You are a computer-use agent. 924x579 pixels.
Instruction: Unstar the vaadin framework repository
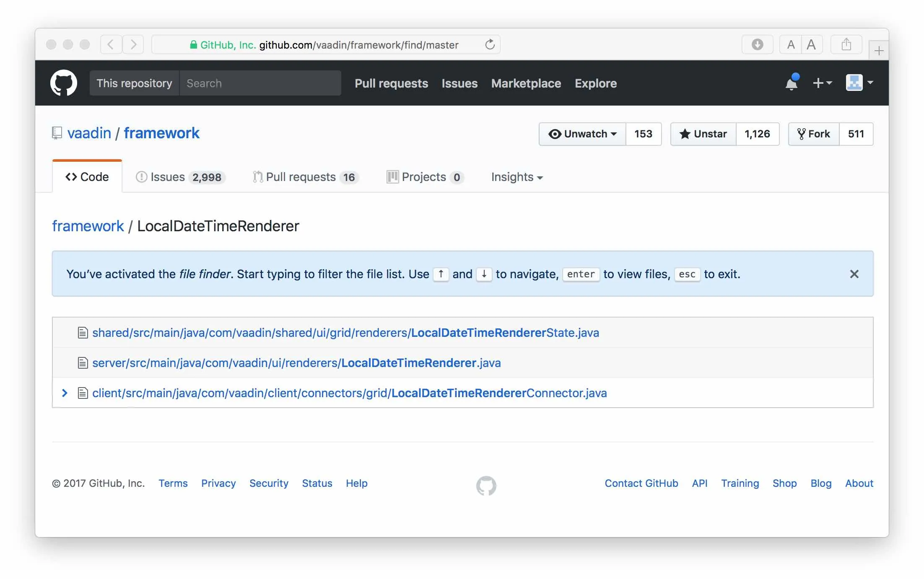pos(703,134)
